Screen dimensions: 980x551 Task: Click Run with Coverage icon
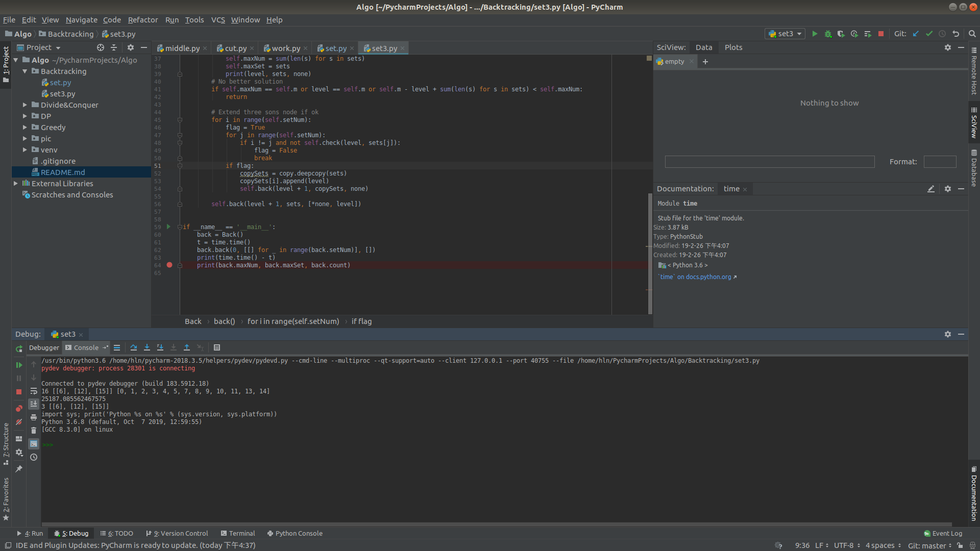[841, 34]
